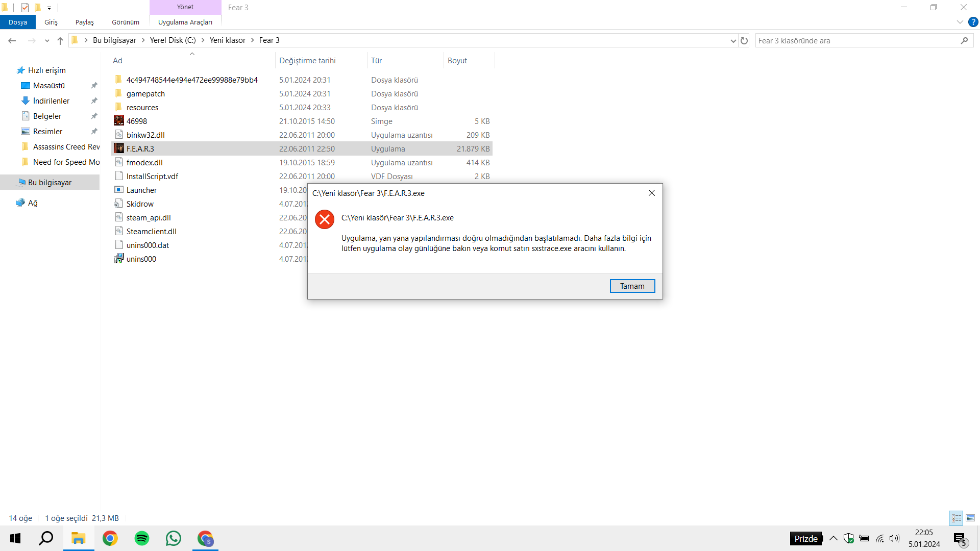The height and width of the screenshot is (551, 980).
Task: Switch to large thumbnails view icon
Action: 970,518
